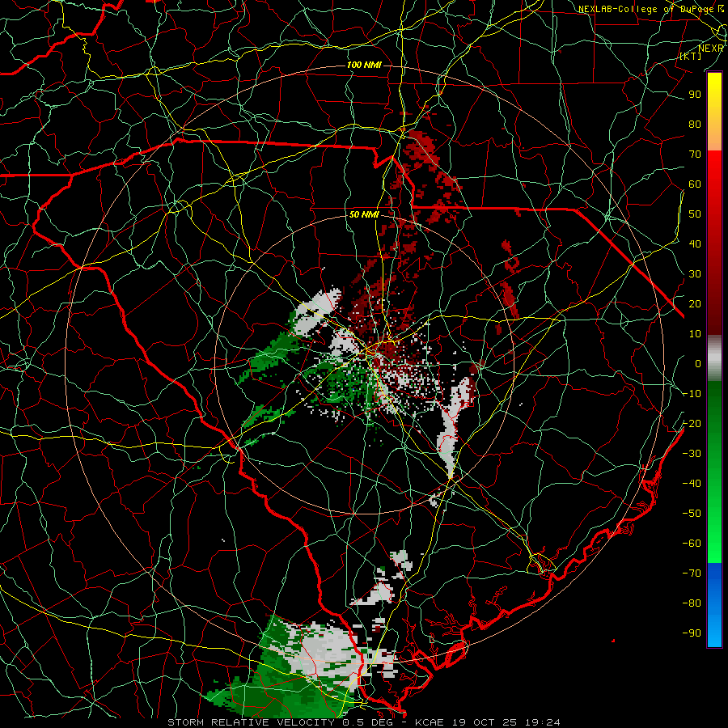
Task: Click the 60 value on the velocity scale
Action: tap(695, 184)
